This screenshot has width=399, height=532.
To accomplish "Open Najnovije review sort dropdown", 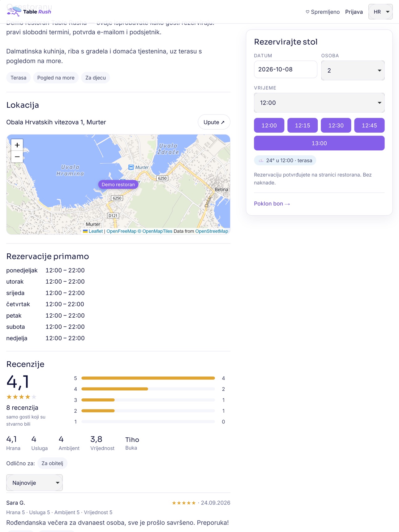I will (x=34, y=483).
